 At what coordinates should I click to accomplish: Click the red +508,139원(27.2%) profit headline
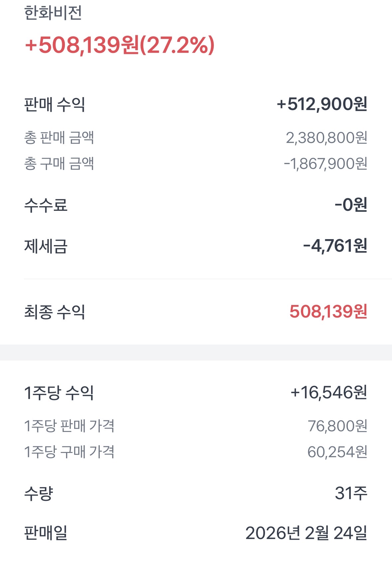click(120, 45)
